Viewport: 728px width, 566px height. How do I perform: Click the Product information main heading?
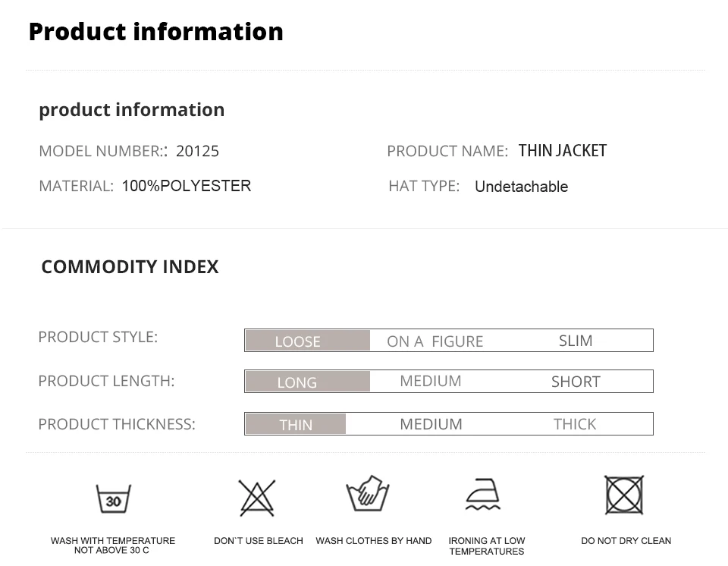tap(156, 32)
